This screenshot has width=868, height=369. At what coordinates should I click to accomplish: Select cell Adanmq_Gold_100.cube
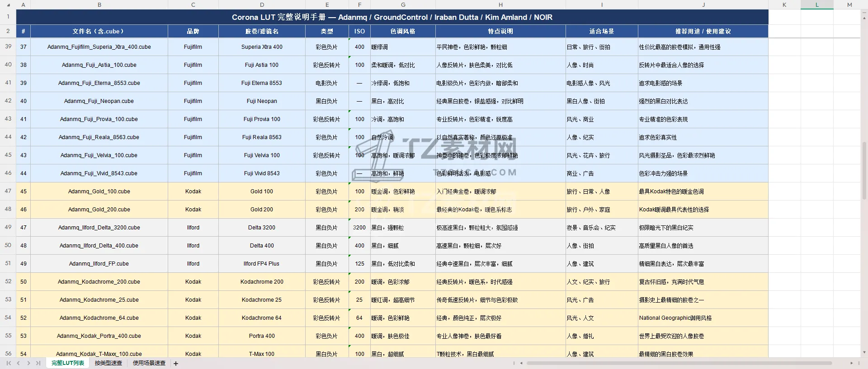[x=99, y=192]
